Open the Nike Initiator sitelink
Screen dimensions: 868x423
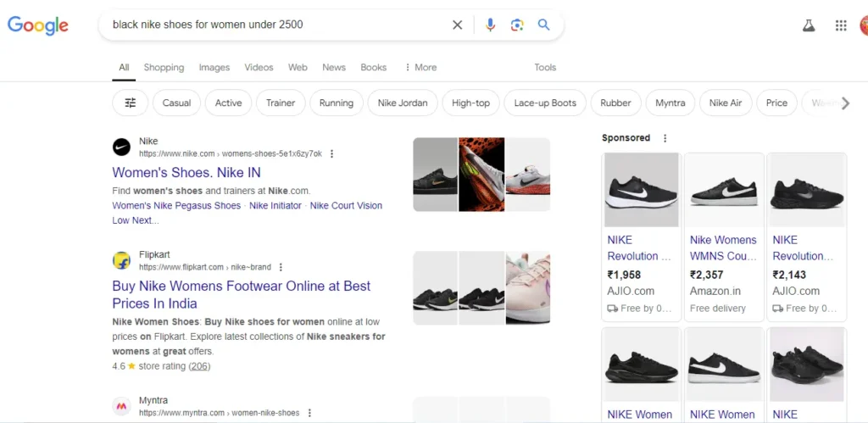[x=275, y=205]
